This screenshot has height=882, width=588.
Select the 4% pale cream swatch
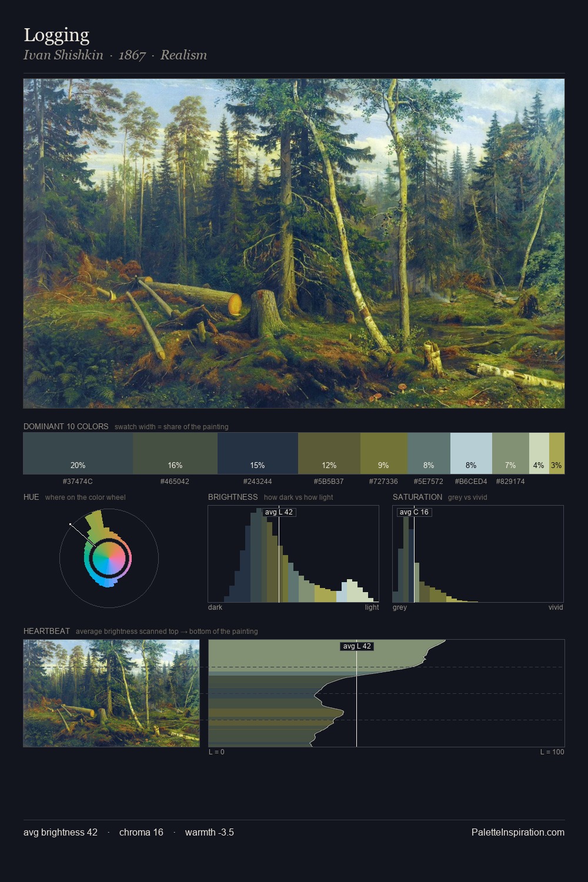point(539,453)
